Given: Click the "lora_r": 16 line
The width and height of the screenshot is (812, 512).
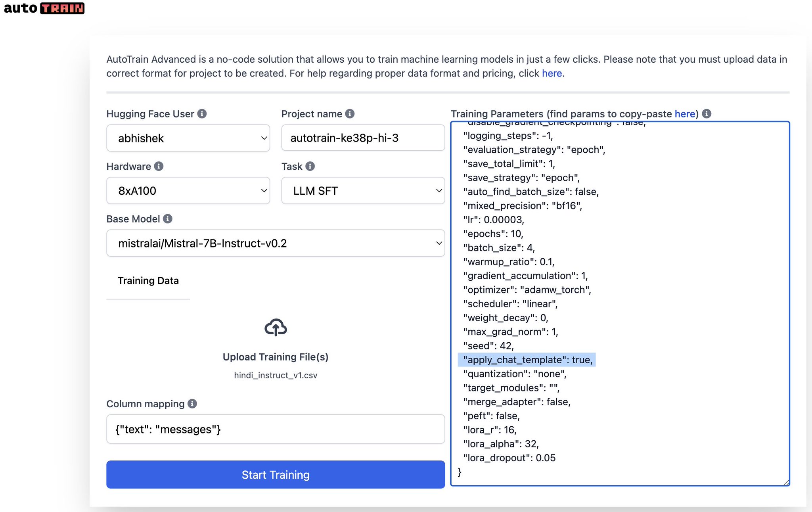Looking at the screenshot, I should coord(490,430).
